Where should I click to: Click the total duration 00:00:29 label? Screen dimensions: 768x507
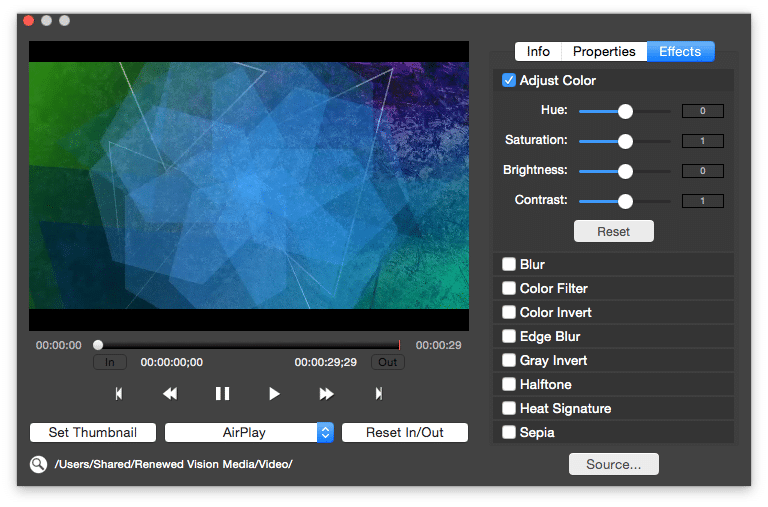click(x=438, y=345)
